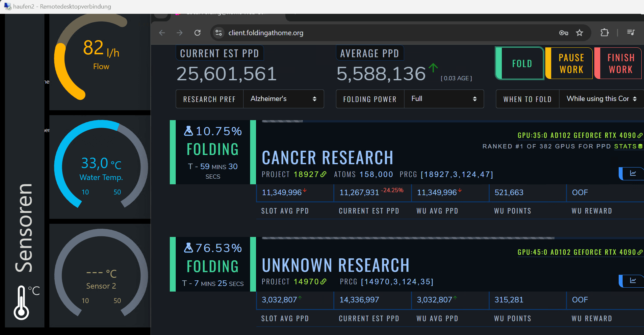644x335 pixels.
Task: Click the password key icon
Action: click(x=564, y=33)
